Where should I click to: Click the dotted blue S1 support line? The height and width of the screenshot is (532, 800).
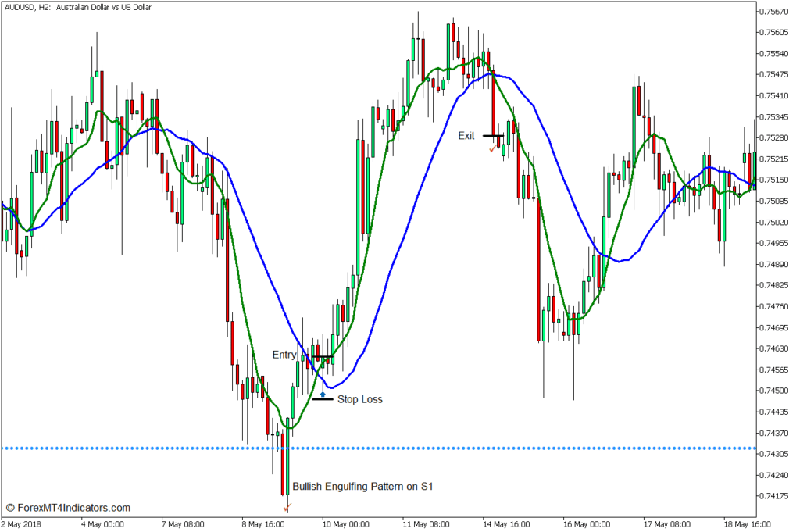156,448
